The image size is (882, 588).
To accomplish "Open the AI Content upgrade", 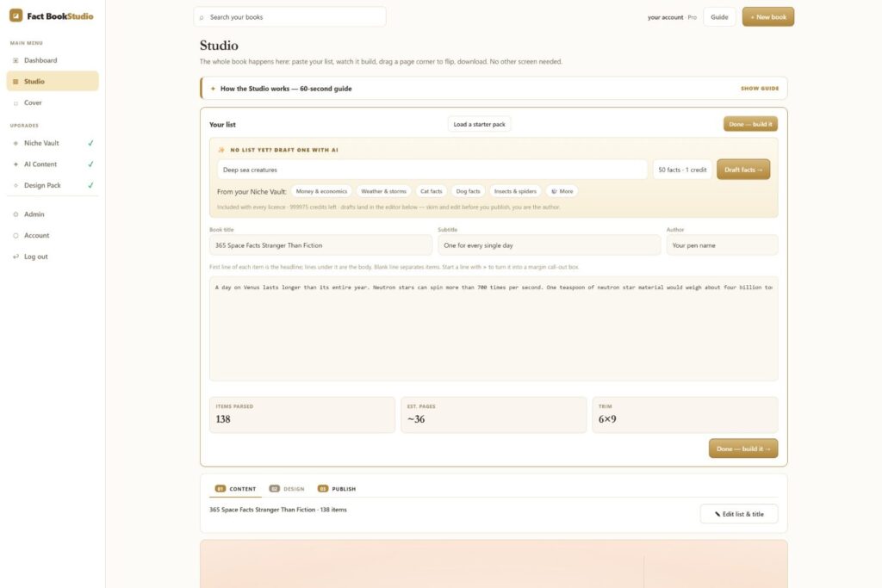I will 53,164.
